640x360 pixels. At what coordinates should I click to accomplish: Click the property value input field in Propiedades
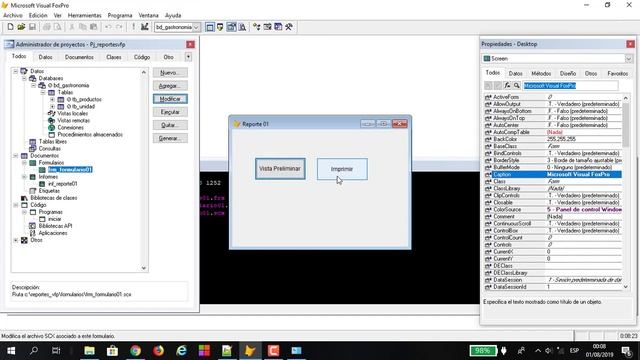tap(570, 86)
